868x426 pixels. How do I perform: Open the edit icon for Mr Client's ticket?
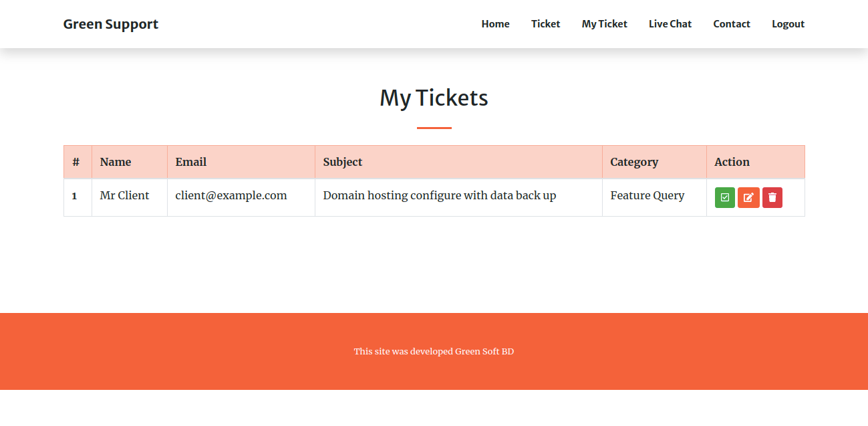[x=748, y=197]
